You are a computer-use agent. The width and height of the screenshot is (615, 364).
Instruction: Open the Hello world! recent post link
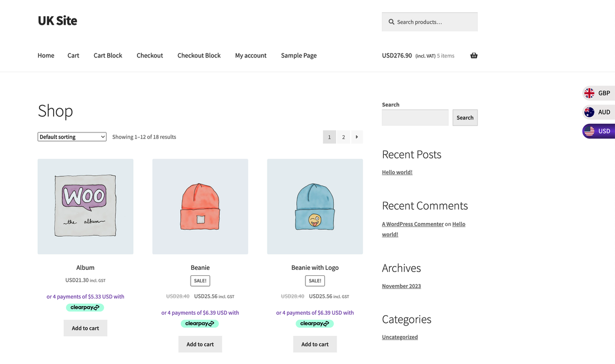click(x=397, y=173)
